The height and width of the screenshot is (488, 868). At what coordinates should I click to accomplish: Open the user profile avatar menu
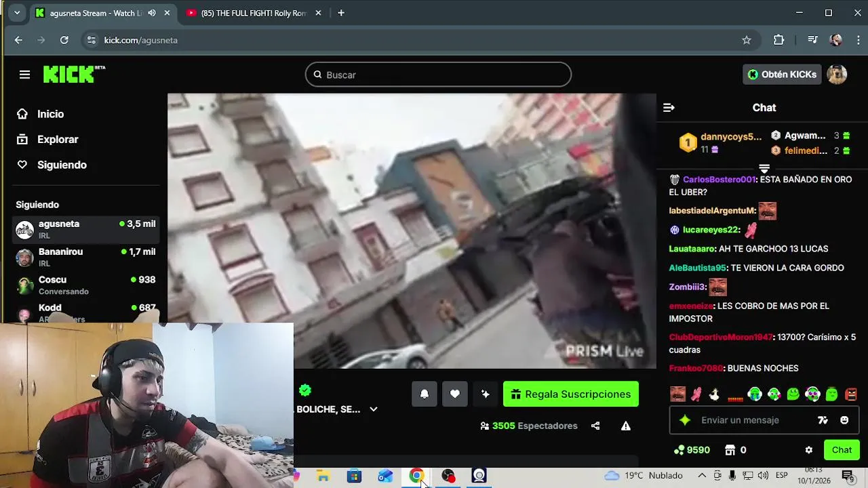click(837, 75)
